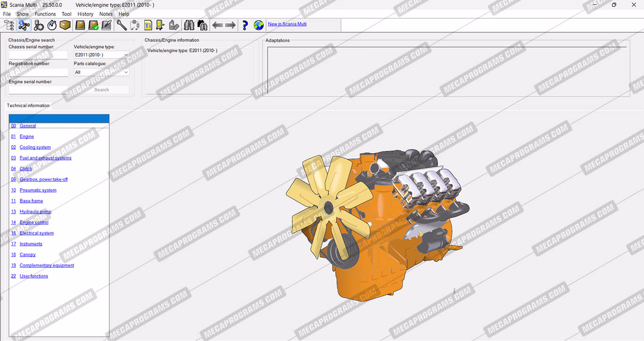This screenshot has width=644, height=341.
Task: Click inside the Adaptations list box
Action: click(447, 70)
